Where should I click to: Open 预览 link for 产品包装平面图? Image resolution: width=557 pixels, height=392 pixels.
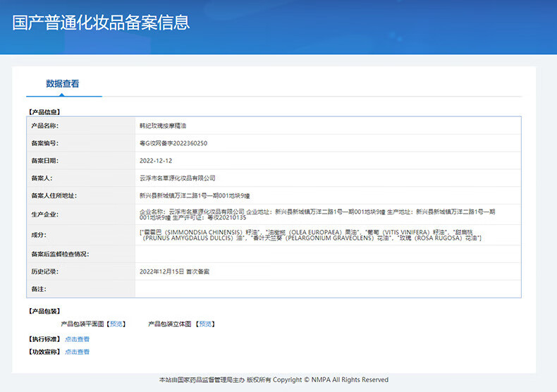pos(116,324)
